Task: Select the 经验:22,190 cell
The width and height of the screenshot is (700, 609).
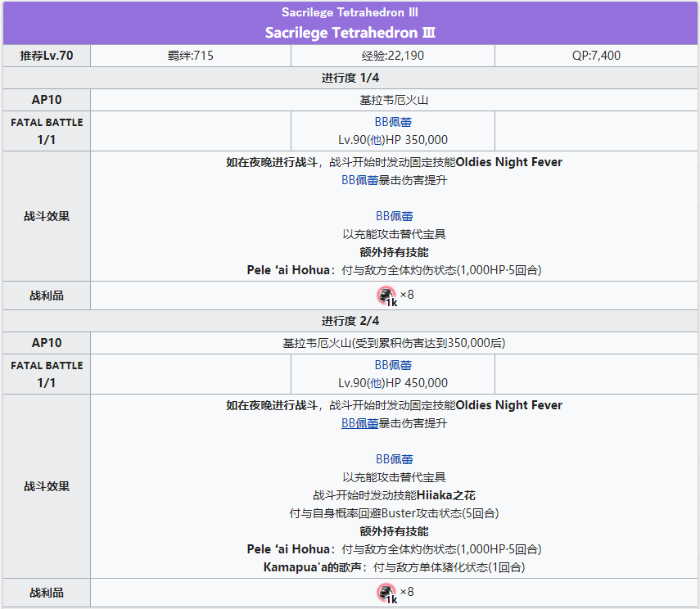Action: coord(393,56)
